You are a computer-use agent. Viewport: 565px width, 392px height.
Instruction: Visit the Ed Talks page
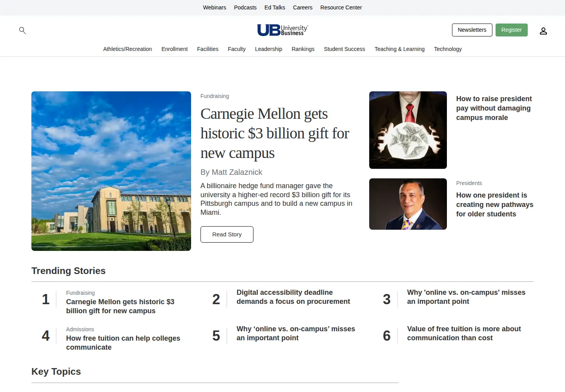tap(275, 7)
